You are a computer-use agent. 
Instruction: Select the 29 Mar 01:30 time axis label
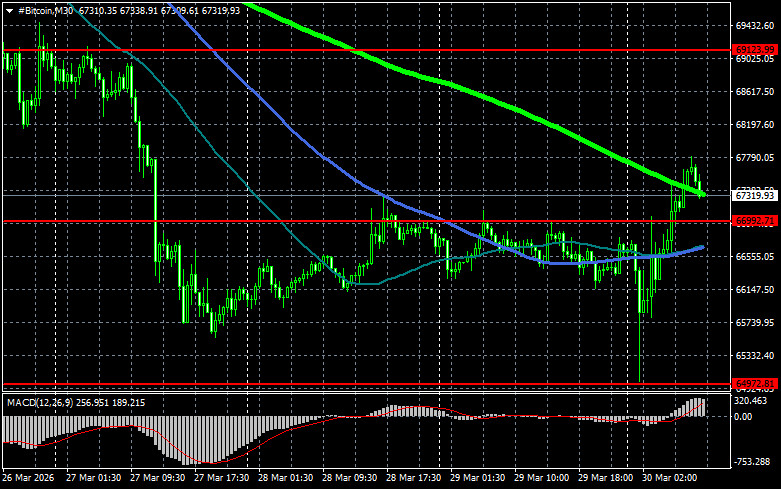click(x=477, y=478)
